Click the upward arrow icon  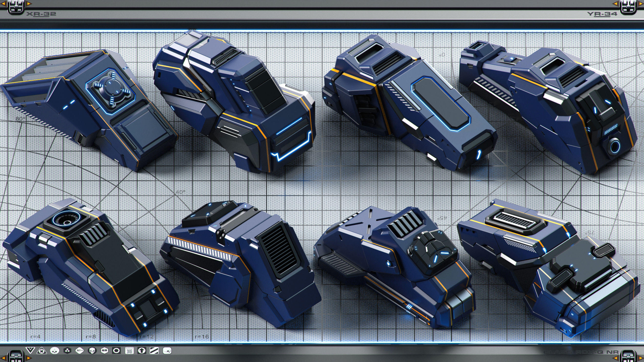coord(141,351)
